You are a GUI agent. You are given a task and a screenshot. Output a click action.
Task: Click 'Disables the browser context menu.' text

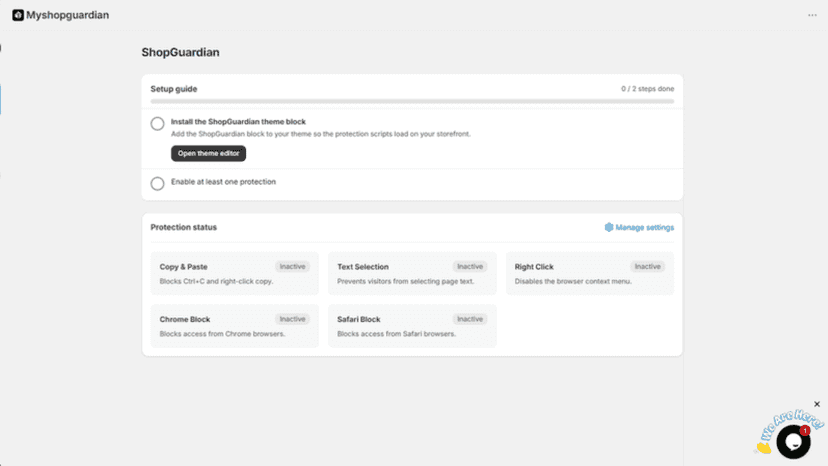point(573,281)
